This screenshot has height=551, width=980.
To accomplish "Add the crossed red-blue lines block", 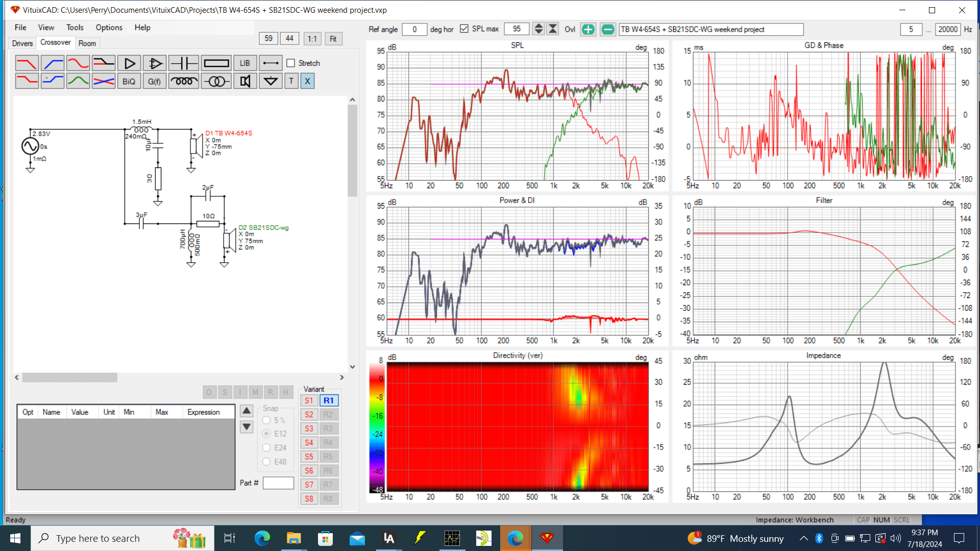I will coord(104,81).
